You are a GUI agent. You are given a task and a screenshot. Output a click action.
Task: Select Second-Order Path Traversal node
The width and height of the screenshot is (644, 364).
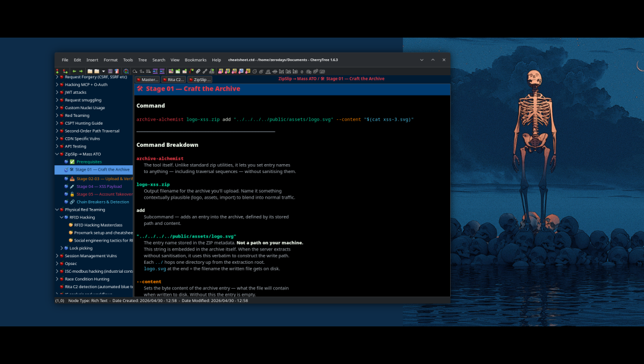[92, 131]
